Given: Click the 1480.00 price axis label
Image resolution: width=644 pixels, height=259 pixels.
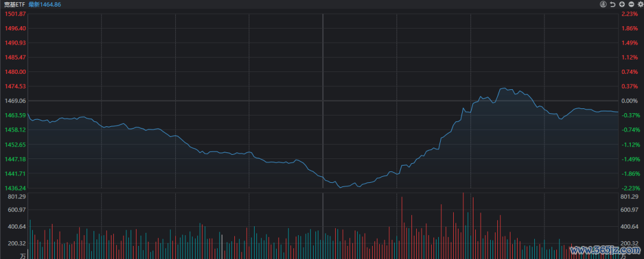Looking at the screenshot, I should (x=15, y=72).
